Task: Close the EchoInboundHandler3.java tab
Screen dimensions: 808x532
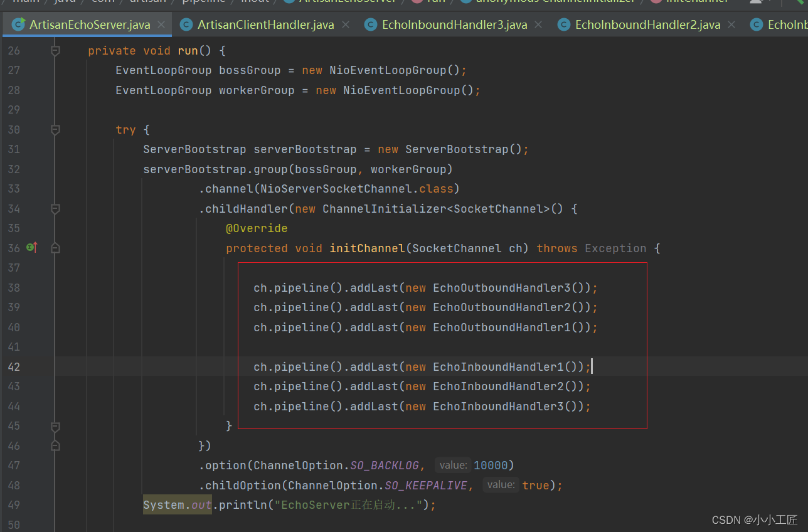Action: (x=538, y=25)
